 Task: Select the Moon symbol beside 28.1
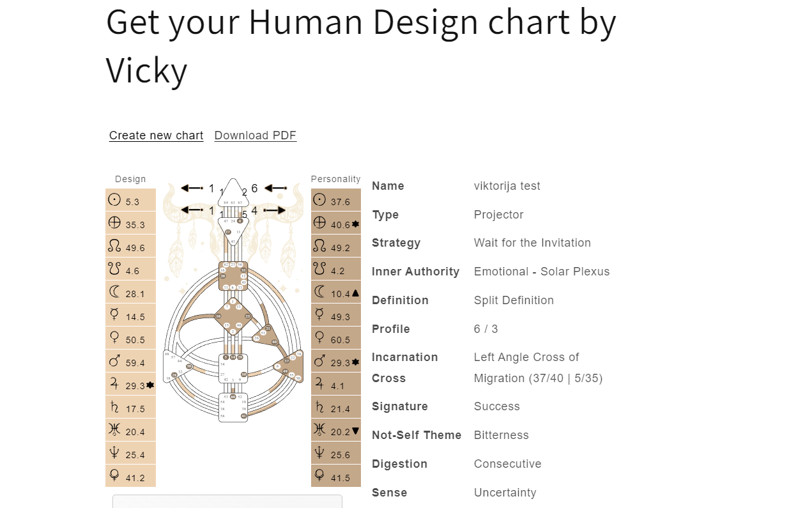114,291
